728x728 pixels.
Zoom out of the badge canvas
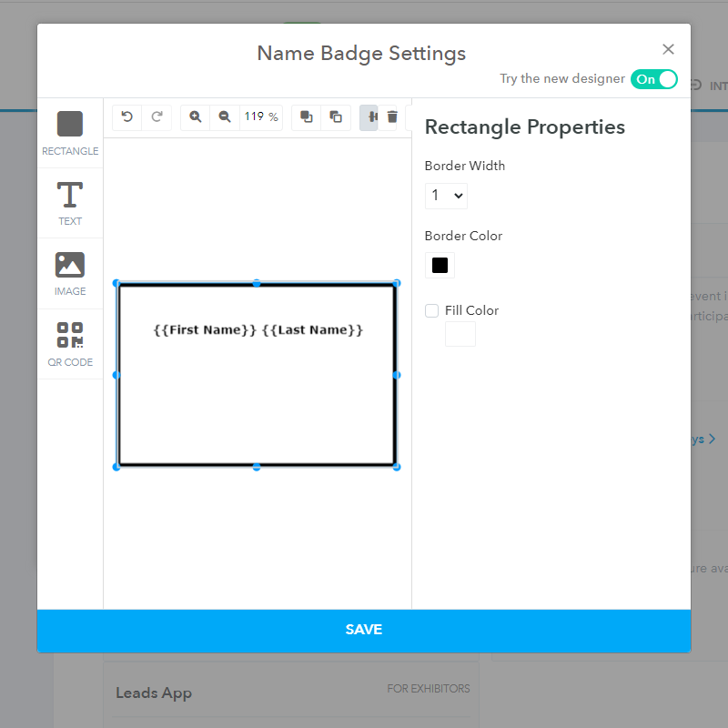tap(225, 116)
